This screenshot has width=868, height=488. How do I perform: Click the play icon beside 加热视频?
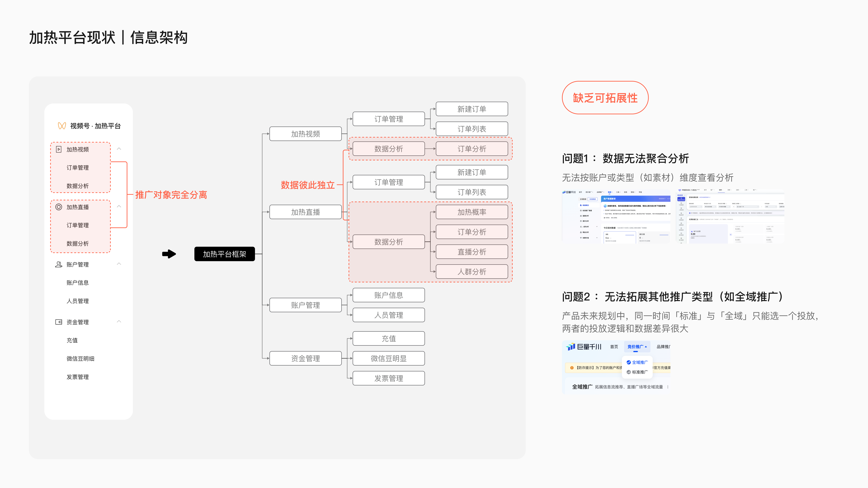59,149
